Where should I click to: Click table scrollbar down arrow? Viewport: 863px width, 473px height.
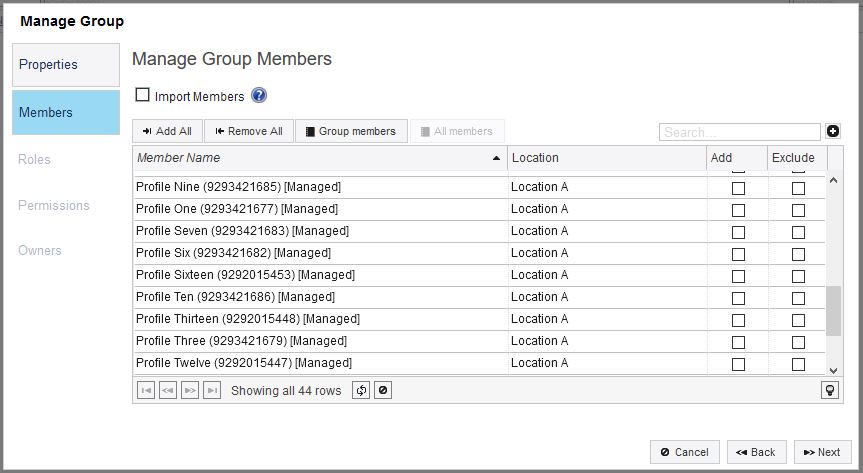click(833, 371)
